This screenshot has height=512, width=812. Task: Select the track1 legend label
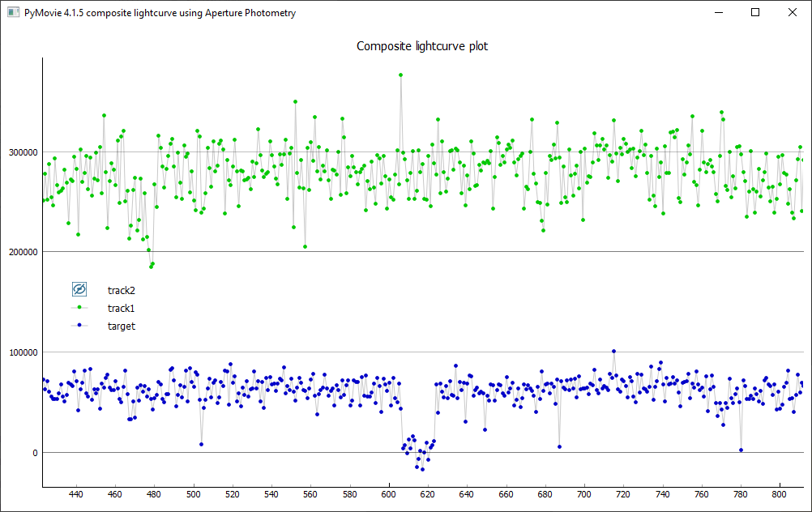point(121,308)
